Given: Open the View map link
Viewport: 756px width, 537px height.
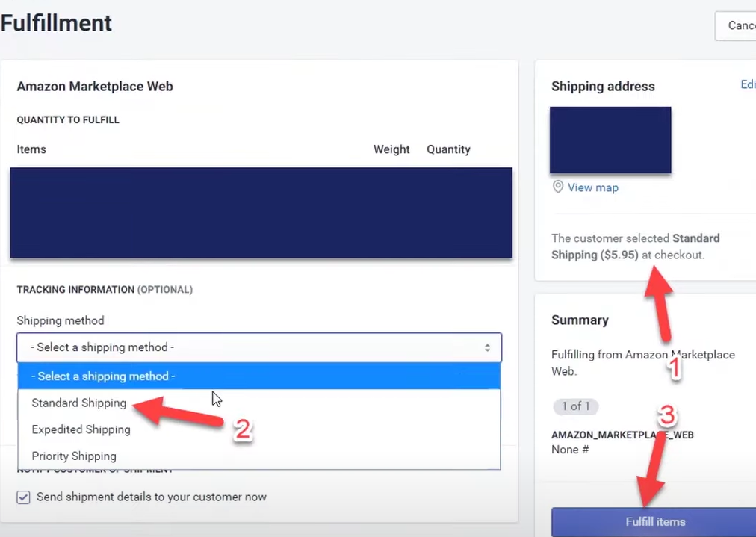Looking at the screenshot, I should (x=592, y=187).
